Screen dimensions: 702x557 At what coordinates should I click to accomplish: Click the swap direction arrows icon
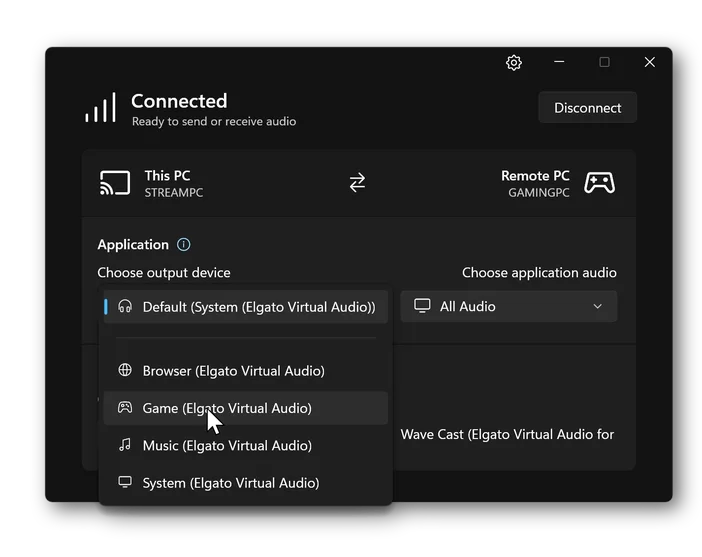point(357,183)
